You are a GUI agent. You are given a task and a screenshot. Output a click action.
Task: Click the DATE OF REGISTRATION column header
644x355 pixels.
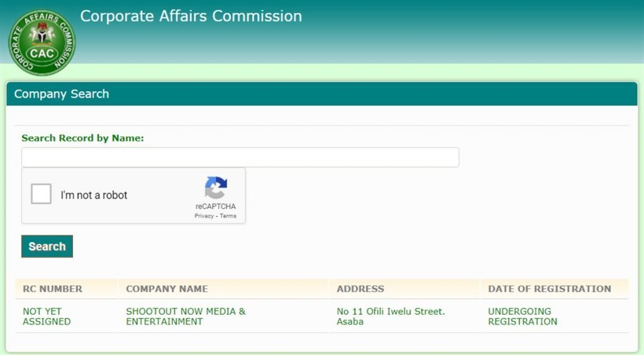550,289
